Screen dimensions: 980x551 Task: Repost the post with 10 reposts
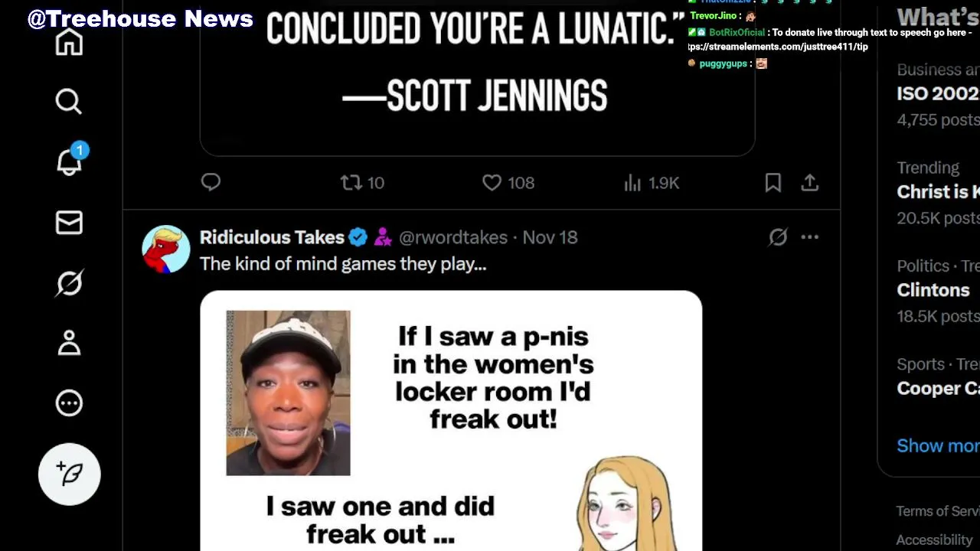tap(362, 182)
